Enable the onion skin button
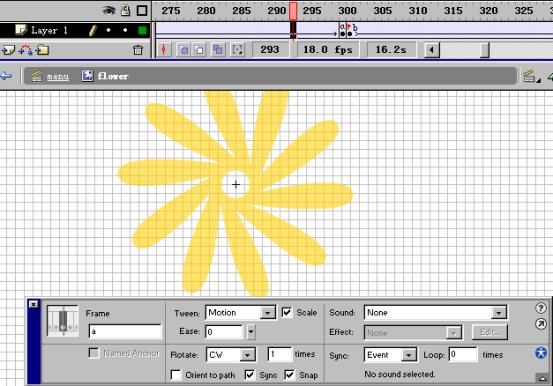553x386 pixels. [183, 50]
